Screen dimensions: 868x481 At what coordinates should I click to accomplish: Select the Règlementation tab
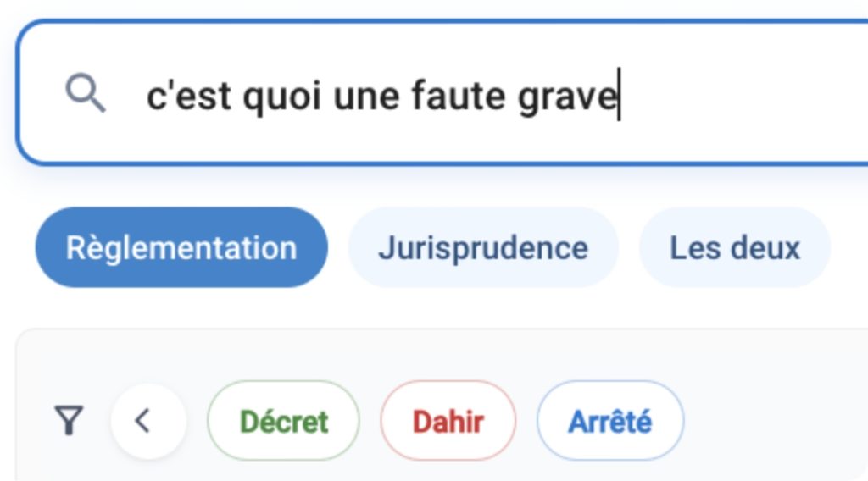181,248
